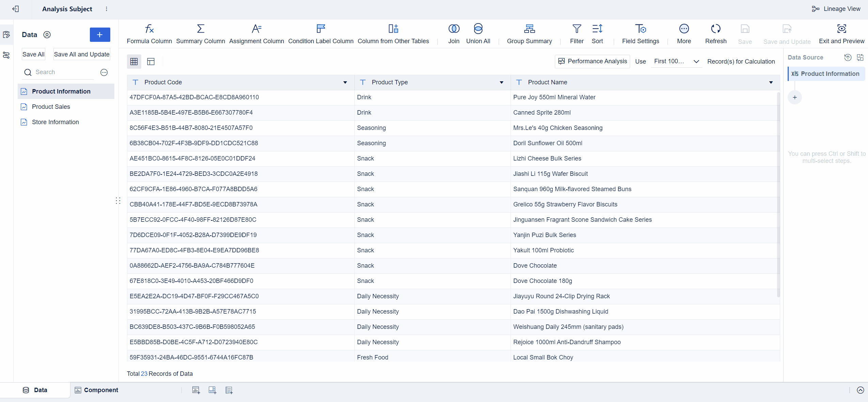
Task: Open the Condition Label Column tool
Action: point(321,34)
